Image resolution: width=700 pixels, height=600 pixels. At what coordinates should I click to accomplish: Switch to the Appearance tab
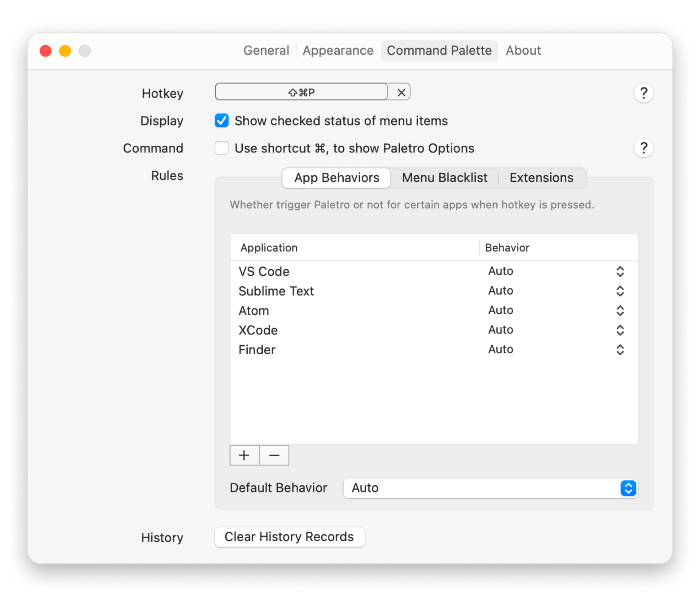point(338,50)
